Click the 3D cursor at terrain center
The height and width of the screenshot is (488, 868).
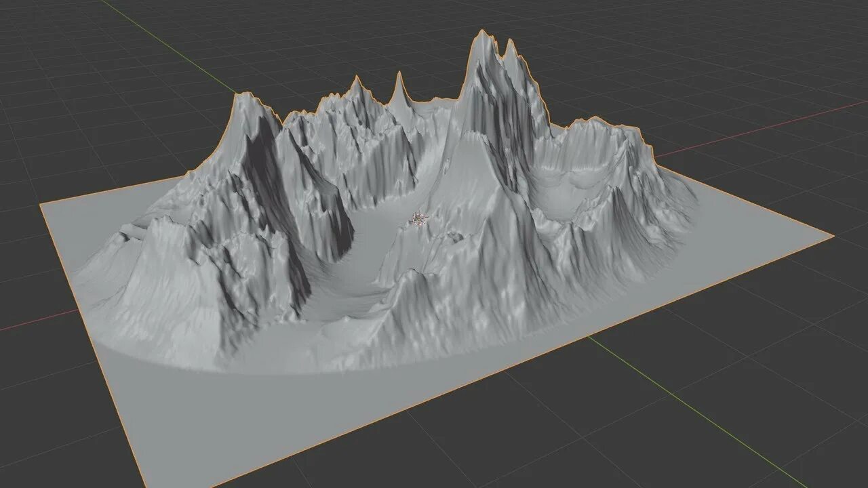click(420, 219)
